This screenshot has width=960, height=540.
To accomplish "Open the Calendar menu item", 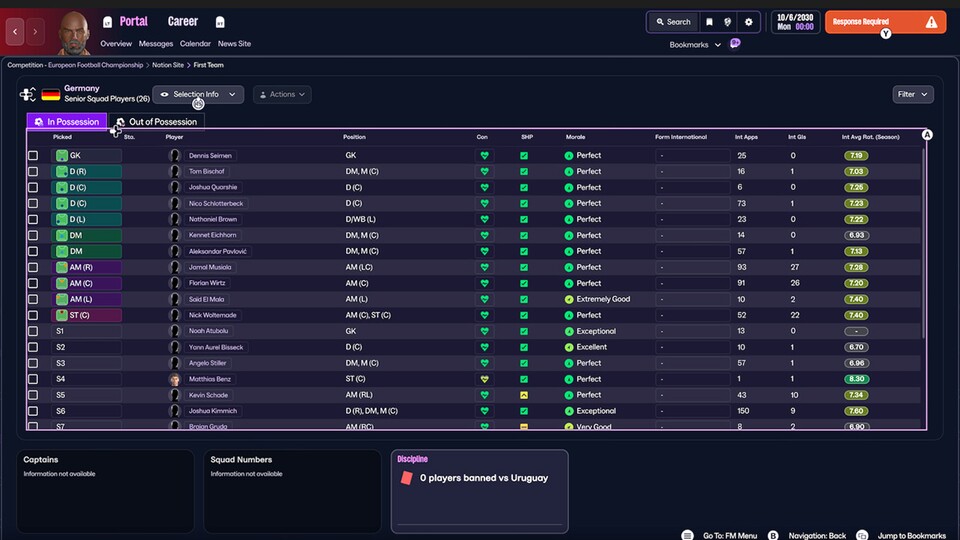I will click(195, 43).
